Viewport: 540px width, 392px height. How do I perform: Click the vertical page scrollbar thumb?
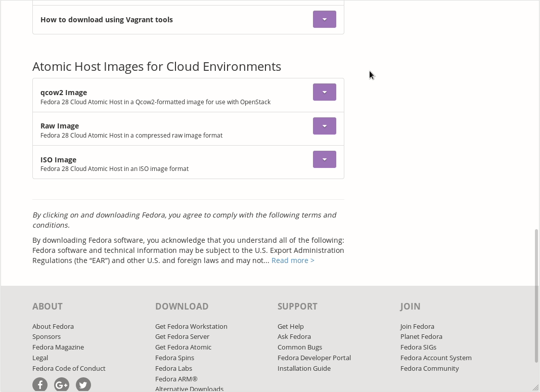tap(536, 295)
